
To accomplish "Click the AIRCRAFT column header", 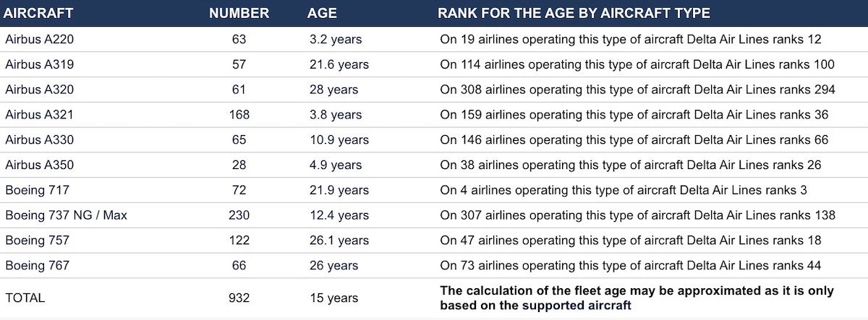I will click(x=33, y=13).
